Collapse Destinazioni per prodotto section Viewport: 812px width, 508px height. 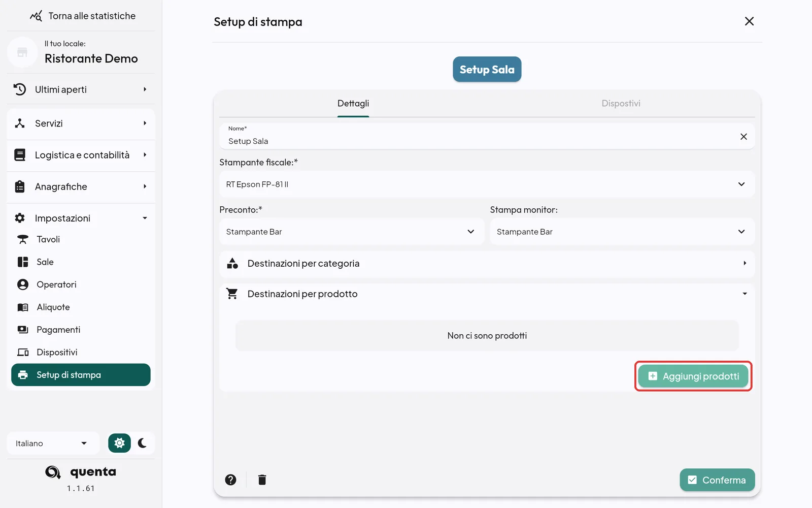487,294
